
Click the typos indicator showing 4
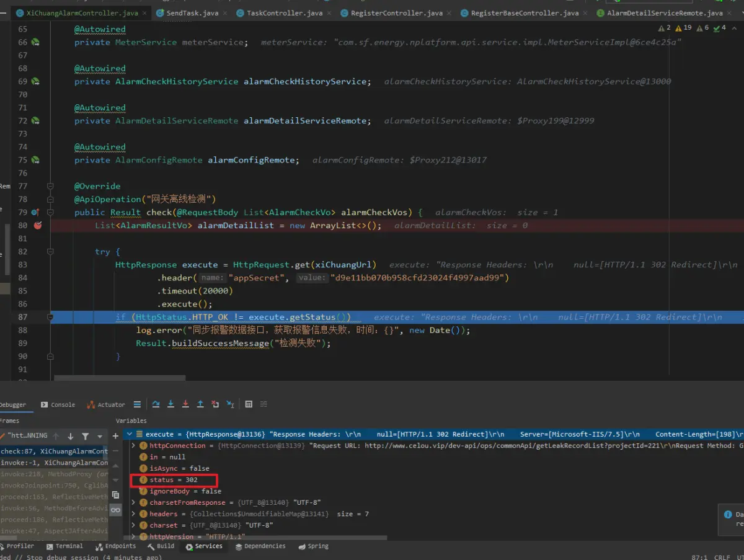tap(720, 28)
